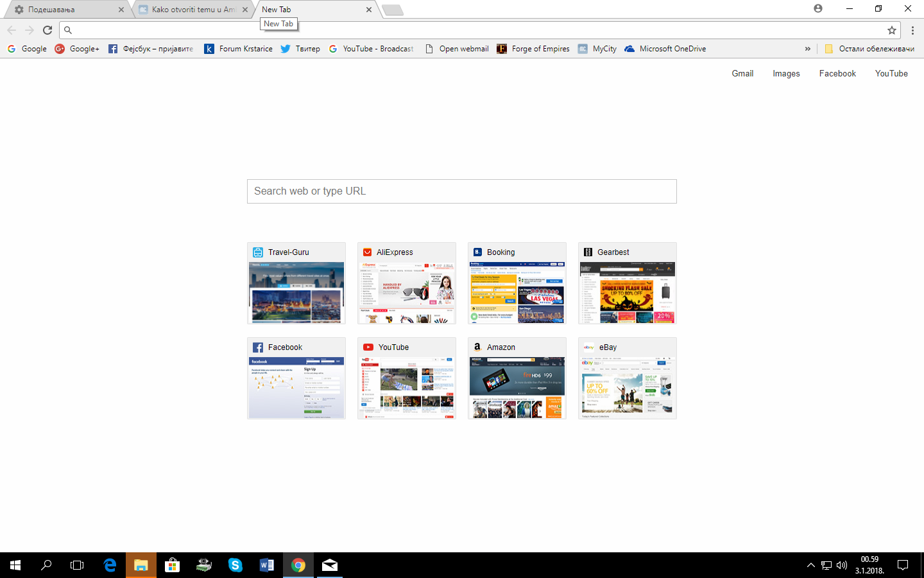Open the MyCity bookmark

click(x=597, y=49)
